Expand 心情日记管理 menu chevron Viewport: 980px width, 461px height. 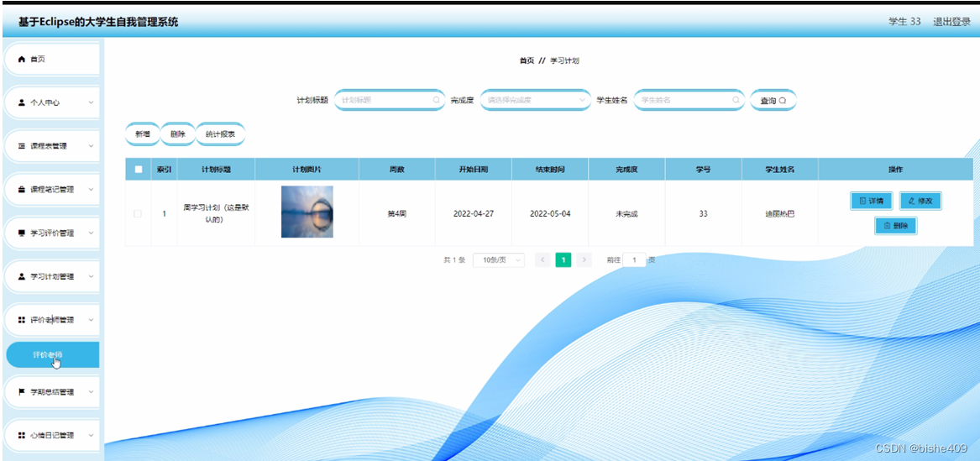[x=92, y=435]
